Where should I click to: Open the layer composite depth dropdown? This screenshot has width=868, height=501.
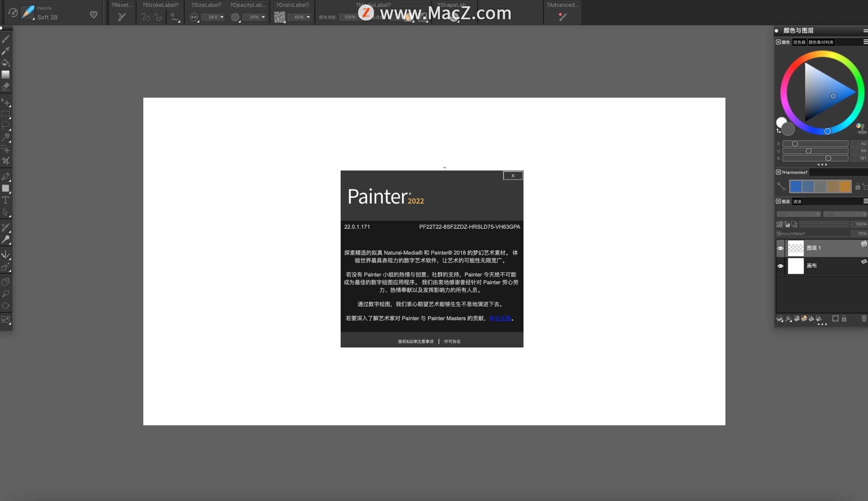pos(844,214)
